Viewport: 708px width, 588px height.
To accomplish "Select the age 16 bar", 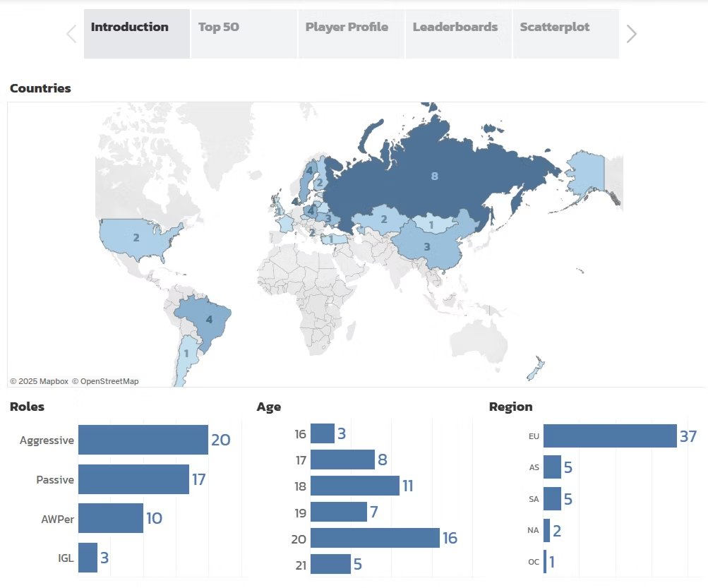I will pyautogui.click(x=323, y=433).
